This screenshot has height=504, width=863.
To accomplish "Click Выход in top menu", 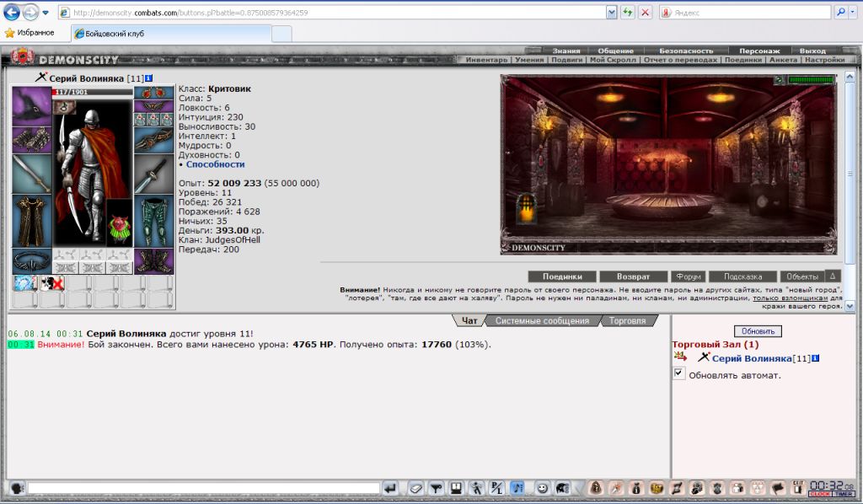I will [812, 51].
